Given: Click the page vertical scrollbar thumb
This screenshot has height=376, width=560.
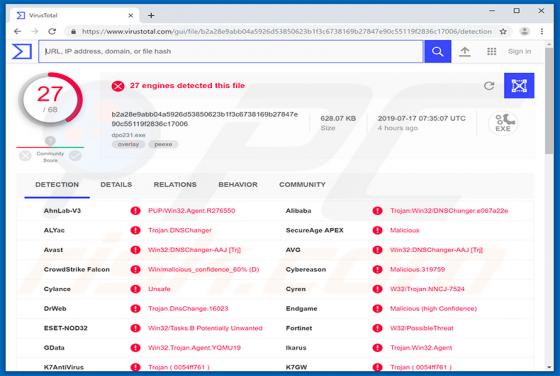Looking at the screenshot, I should (549, 100).
